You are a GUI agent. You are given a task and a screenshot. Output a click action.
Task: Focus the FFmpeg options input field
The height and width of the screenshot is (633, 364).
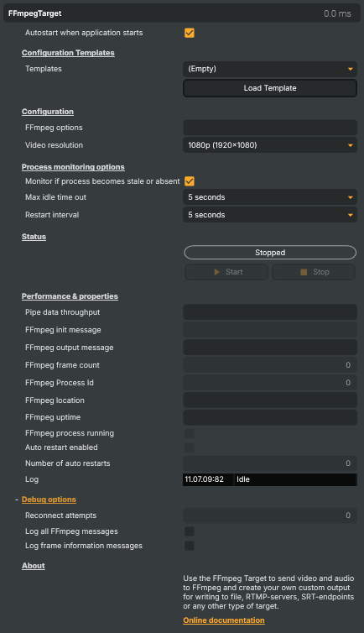[x=270, y=128]
